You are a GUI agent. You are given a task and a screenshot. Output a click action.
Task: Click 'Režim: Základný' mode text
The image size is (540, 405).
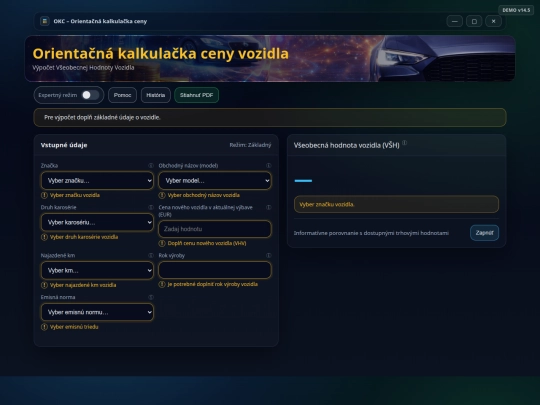[250, 145]
